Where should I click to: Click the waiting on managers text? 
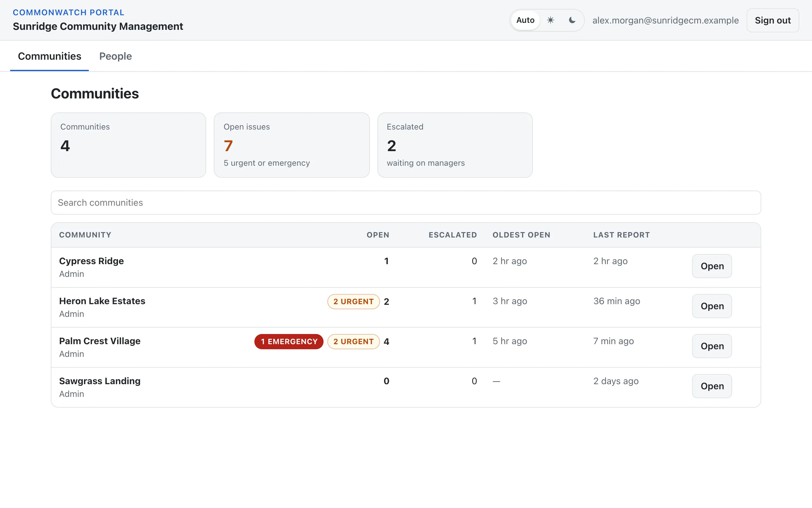[x=425, y=163]
